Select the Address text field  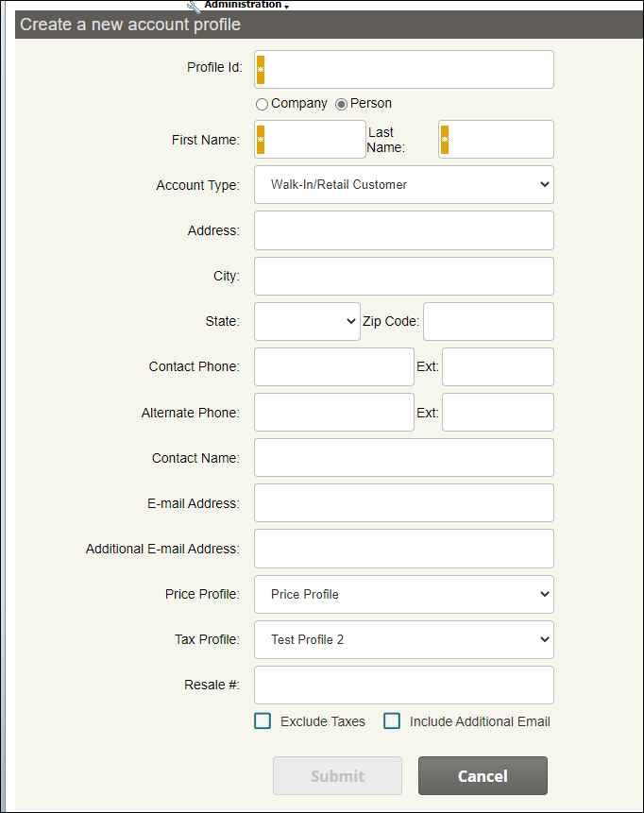coord(404,230)
